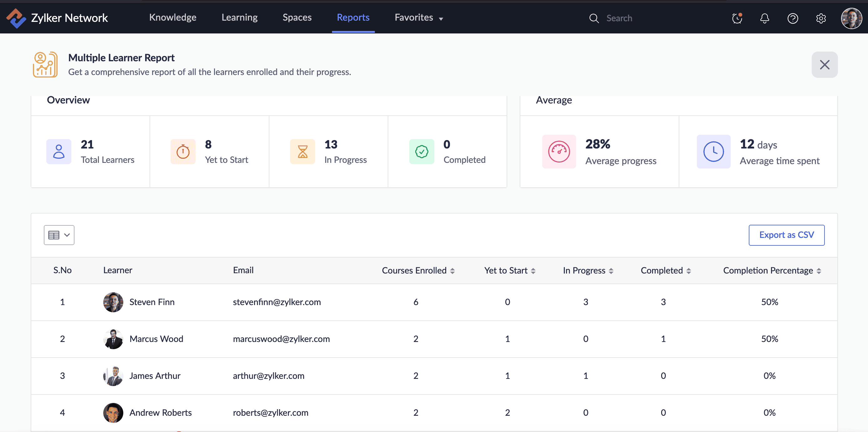868x432 pixels.
Task: Open the Spaces tab
Action: click(x=297, y=18)
